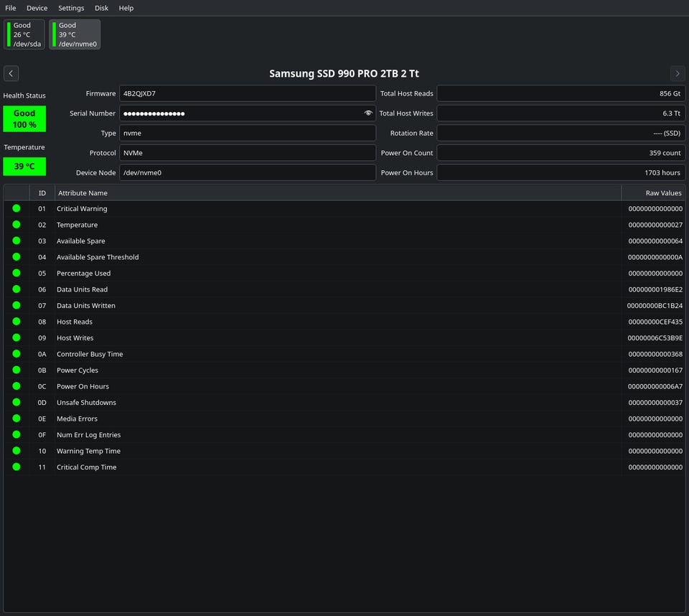The image size is (689, 616).
Task: Sort by Raw Values column header
Action: point(653,192)
